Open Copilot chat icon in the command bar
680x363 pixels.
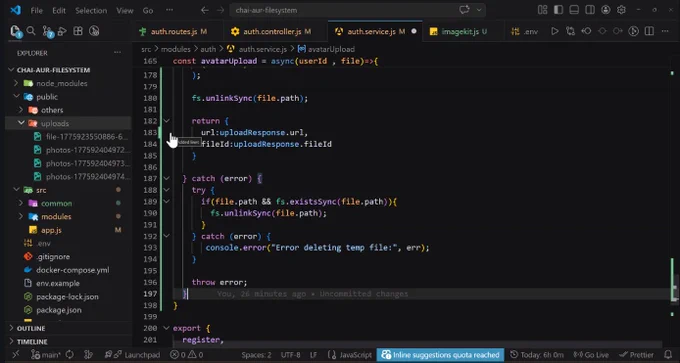click(464, 10)
